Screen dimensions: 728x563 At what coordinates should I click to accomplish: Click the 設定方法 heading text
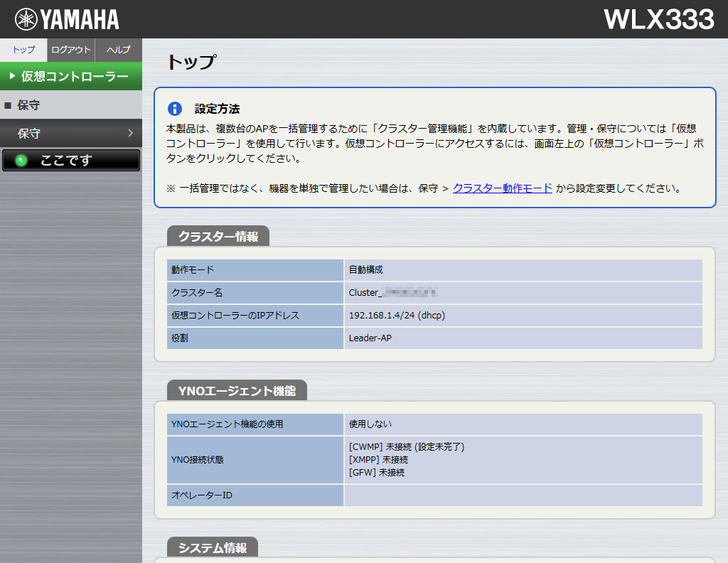point(217,109)
